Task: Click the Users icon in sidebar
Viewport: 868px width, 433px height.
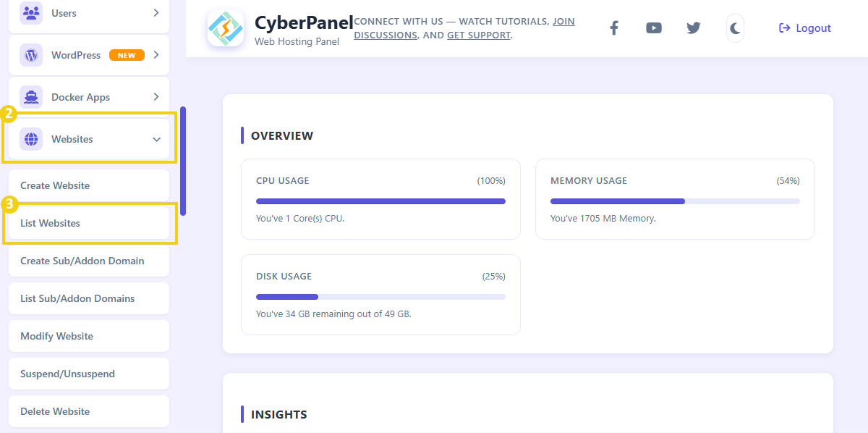Action: [31, 13]
